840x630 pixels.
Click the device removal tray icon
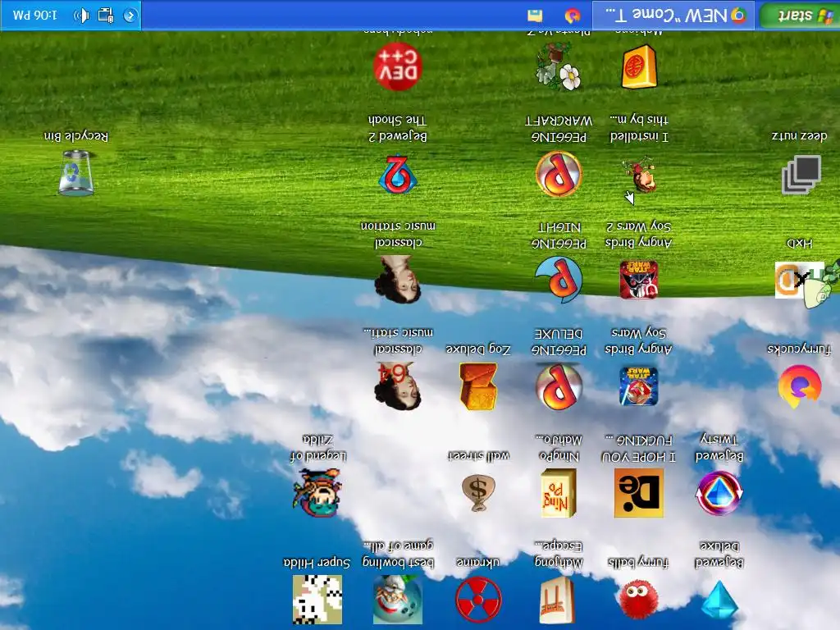click(x=106, y=15)
